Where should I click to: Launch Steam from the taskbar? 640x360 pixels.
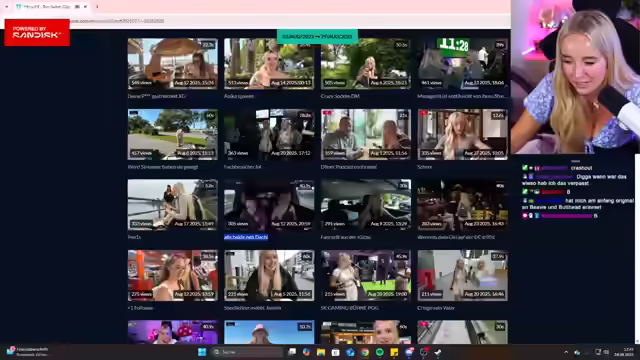pyautogui.click(x=438, y=352)
